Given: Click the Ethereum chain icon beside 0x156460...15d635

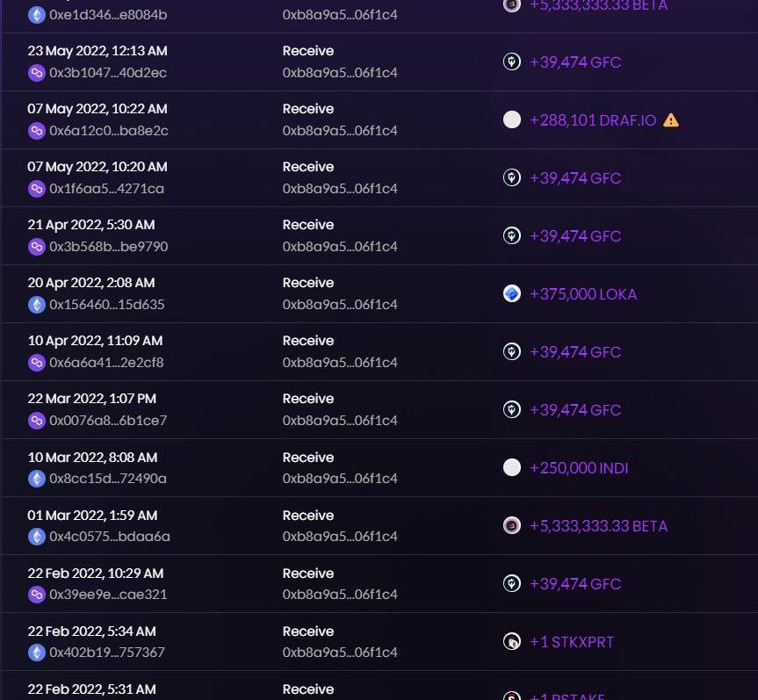Looking at the screenshot, I should tap(37, 305).
